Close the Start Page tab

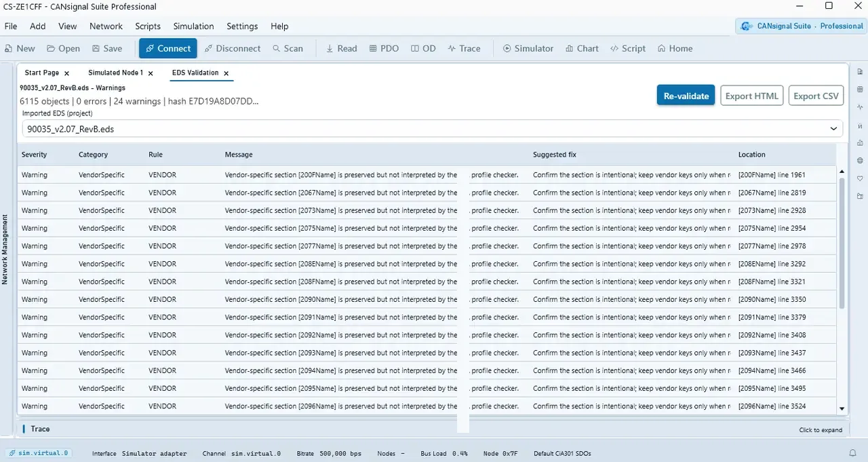click(66, 73)
